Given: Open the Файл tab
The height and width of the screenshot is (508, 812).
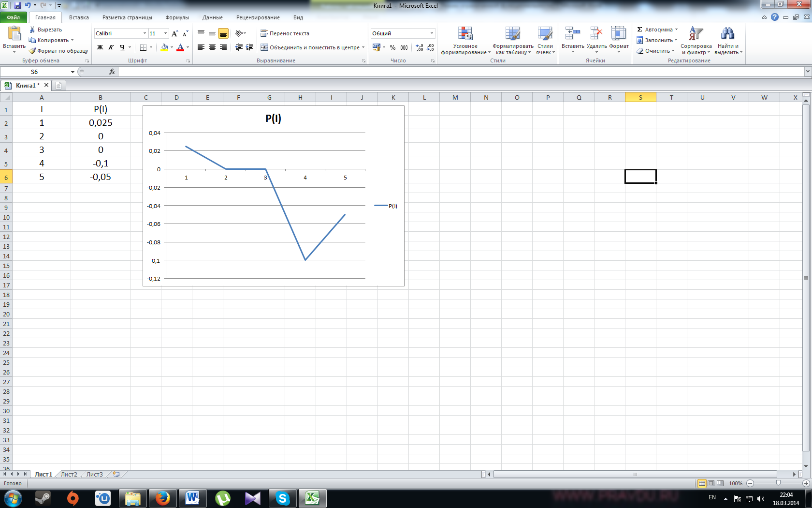Looking at the screenshot, I should click(14, 17).
